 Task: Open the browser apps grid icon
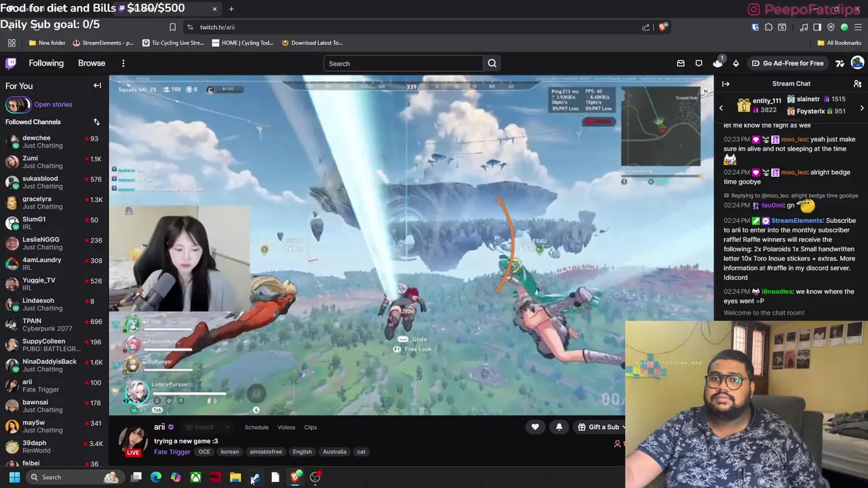coord(12,43)
